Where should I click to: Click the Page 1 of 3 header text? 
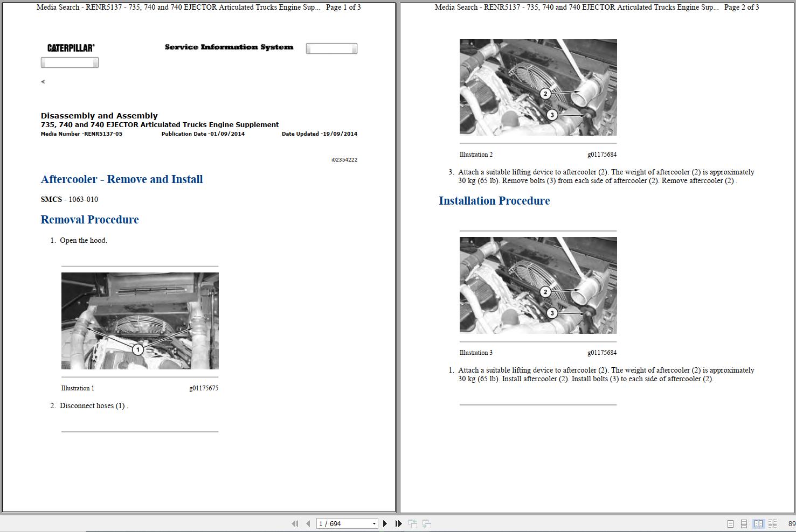[x=344, y=7]
